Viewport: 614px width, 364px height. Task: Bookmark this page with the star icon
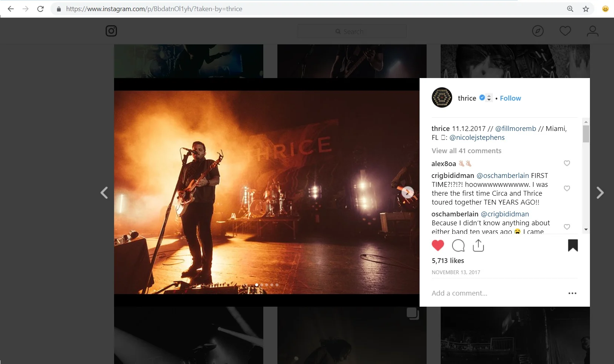coord(586,9)
